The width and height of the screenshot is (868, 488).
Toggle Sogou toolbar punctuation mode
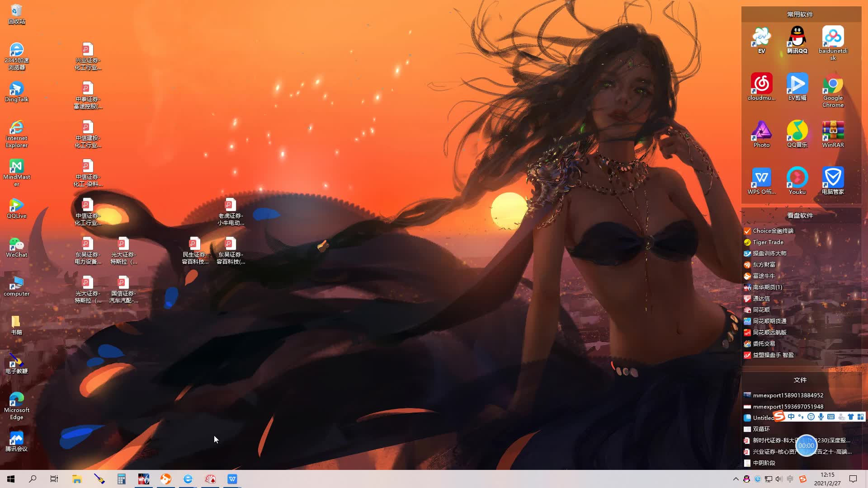801,417
